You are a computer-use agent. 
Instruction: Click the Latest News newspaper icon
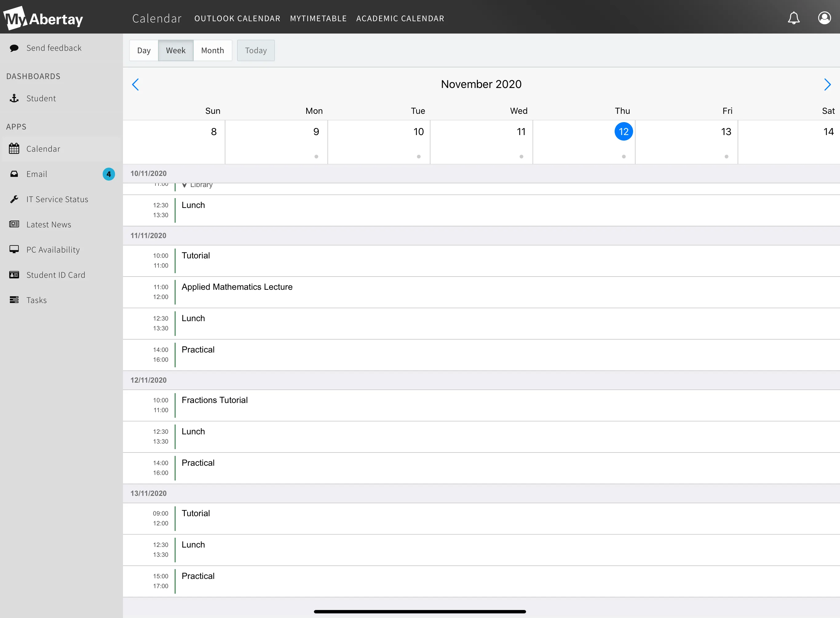point(14,224)
